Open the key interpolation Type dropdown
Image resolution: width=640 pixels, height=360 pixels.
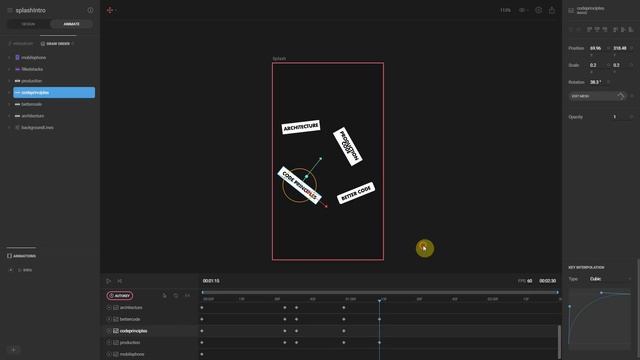coord(610,279)
